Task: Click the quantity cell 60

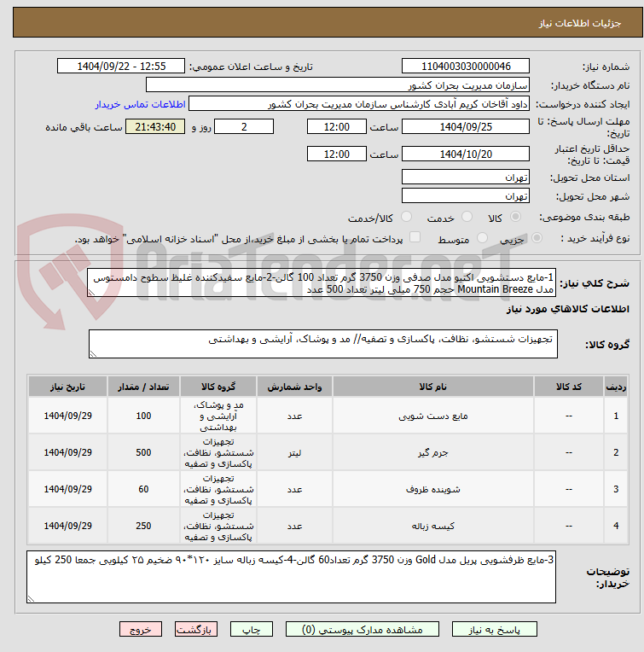Action: point(143,489)
